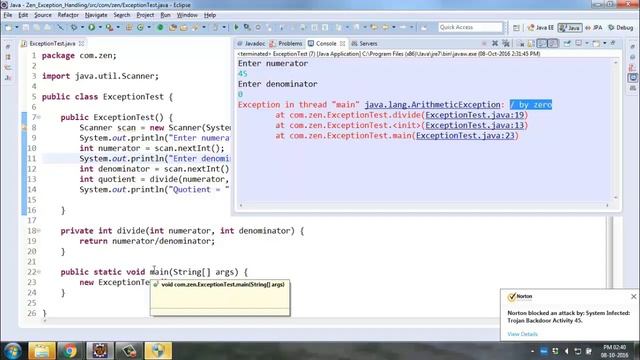The width and height of the screenshot is (640, 360).
Task: Click the console vertical scrollbar down arrow
Action: click(x=616, y=198)
